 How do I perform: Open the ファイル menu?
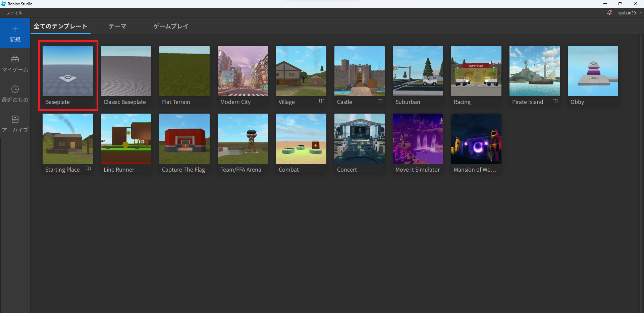[14, 13]
